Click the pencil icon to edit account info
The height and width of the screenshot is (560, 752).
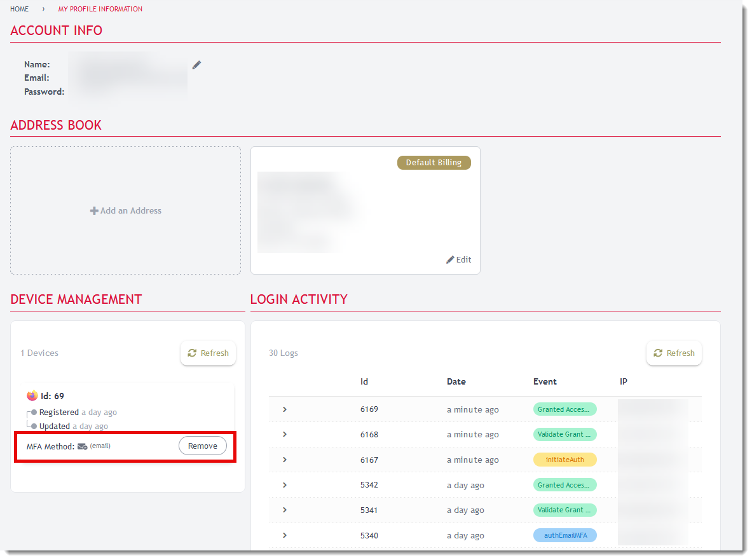[196, 65]
